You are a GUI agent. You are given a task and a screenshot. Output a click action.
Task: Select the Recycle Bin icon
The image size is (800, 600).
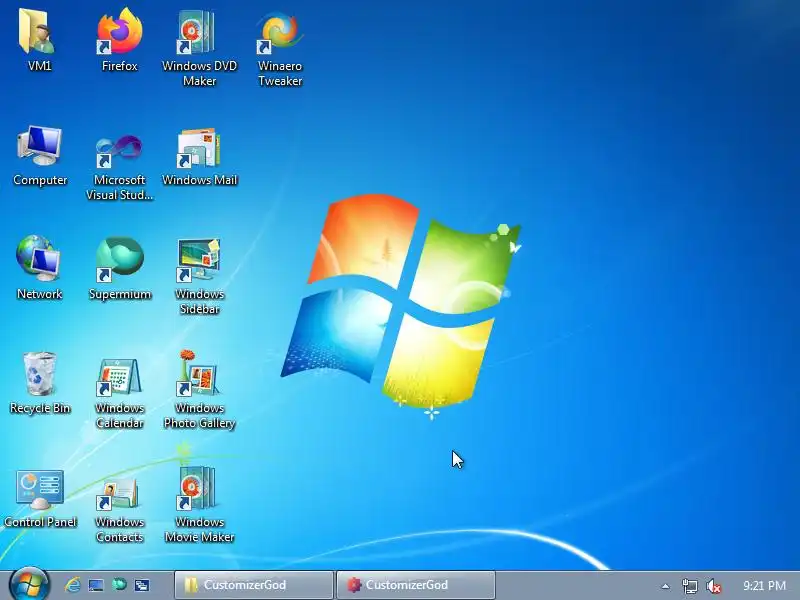point(40,382)
